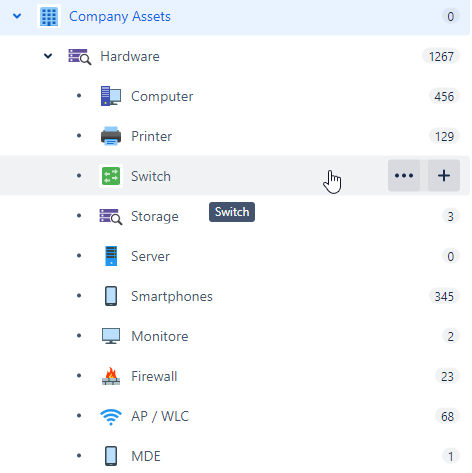Open the Monitore object type
Viewport: 472px width, 473px height.
(160, 336)
